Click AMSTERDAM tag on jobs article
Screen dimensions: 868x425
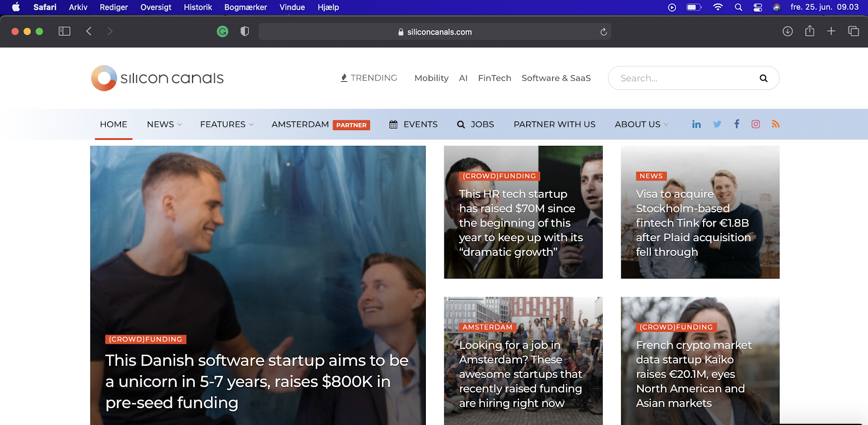point(488,327)
